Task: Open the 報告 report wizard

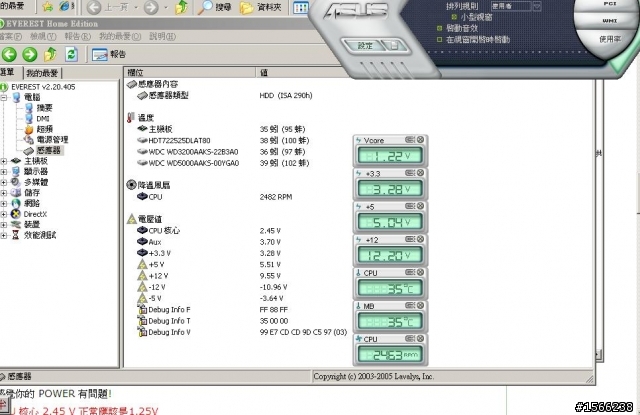Action: pos(109,54)
